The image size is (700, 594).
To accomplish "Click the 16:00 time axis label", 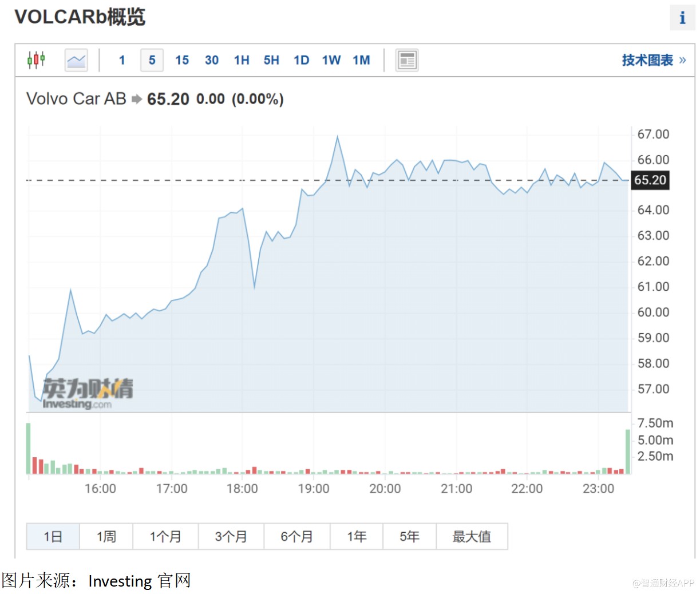I will (x=100, y=489).
